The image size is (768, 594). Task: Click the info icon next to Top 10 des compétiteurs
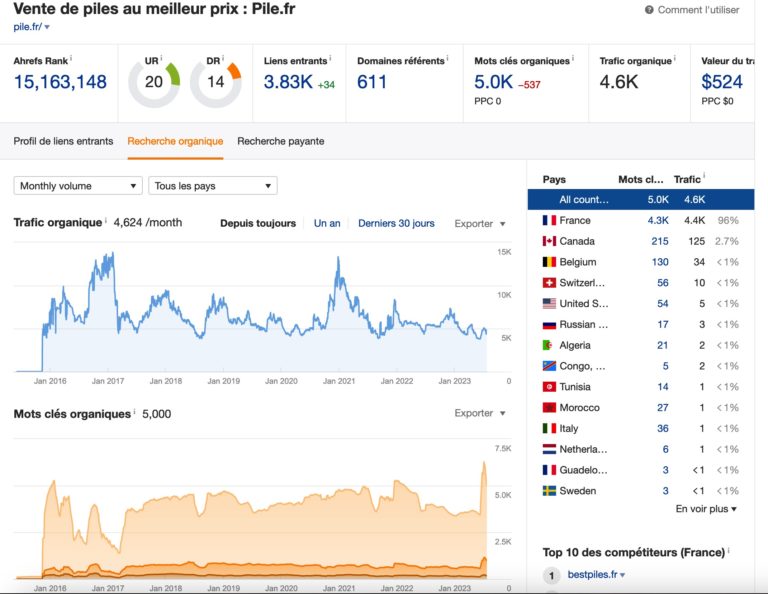point(728,550)
